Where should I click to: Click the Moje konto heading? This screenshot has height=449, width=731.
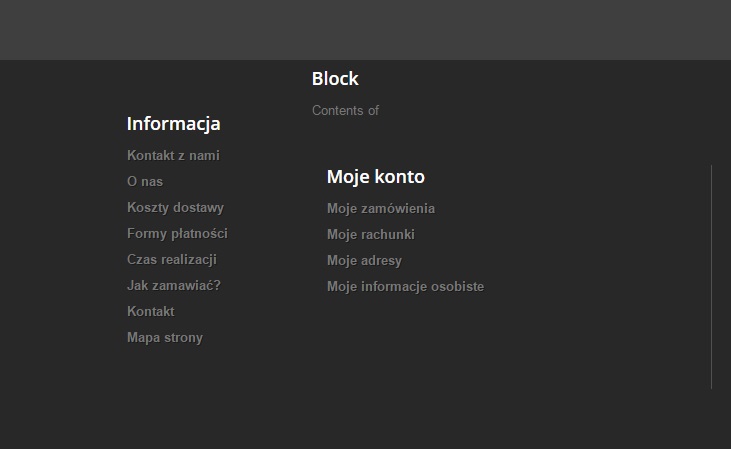pos(376,177)
